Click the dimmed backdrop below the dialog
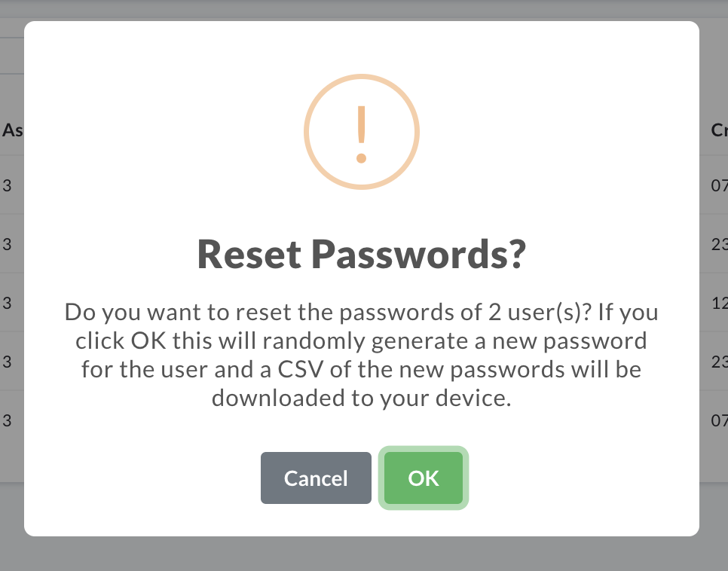The image size is (728, 571). [x=364, y=554]
